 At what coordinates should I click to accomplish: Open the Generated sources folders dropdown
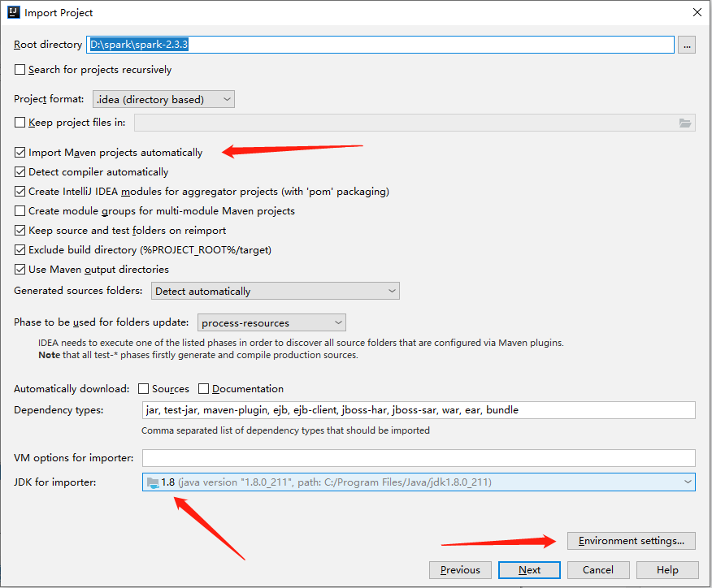coord(393,290)
